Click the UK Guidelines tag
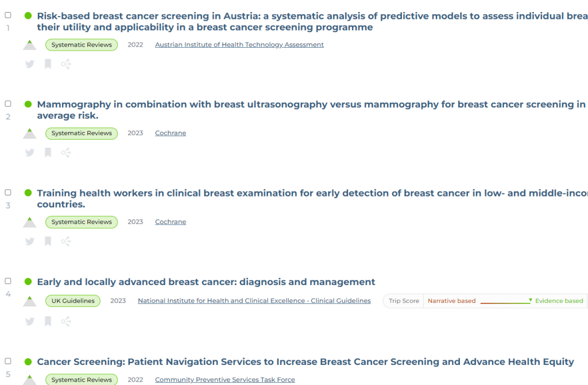Screen dimensions: 588x385 [x=73, y=301]
